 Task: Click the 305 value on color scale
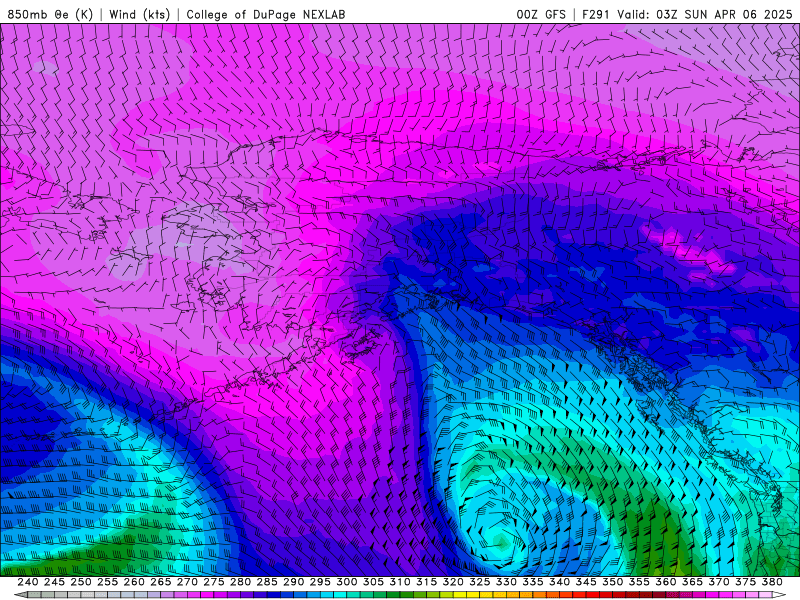pyautogui.click(x=373, y=582)
